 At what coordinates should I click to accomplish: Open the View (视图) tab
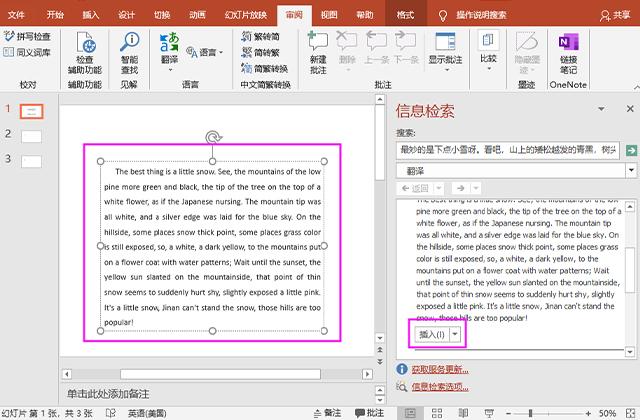(329, 15)
